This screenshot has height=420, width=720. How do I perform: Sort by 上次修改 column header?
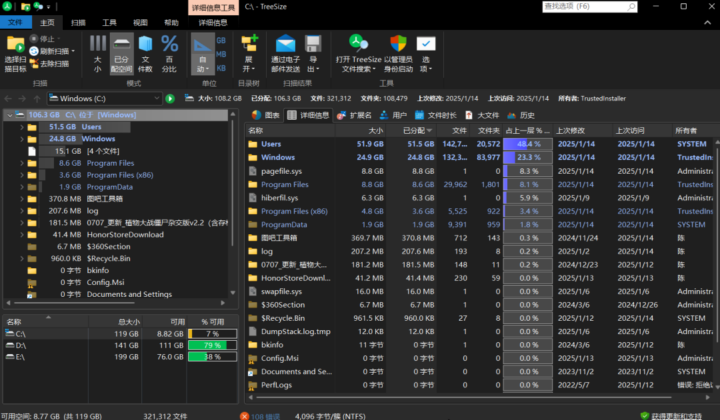[x=582, y=130]
